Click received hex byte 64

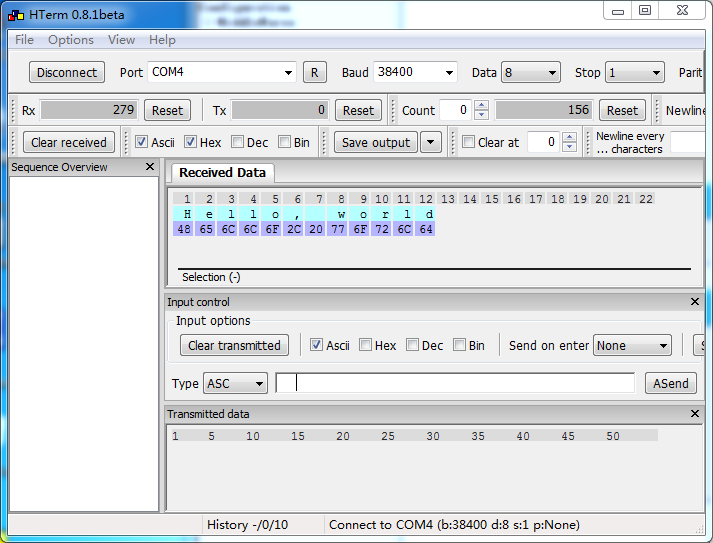[426, 229]
